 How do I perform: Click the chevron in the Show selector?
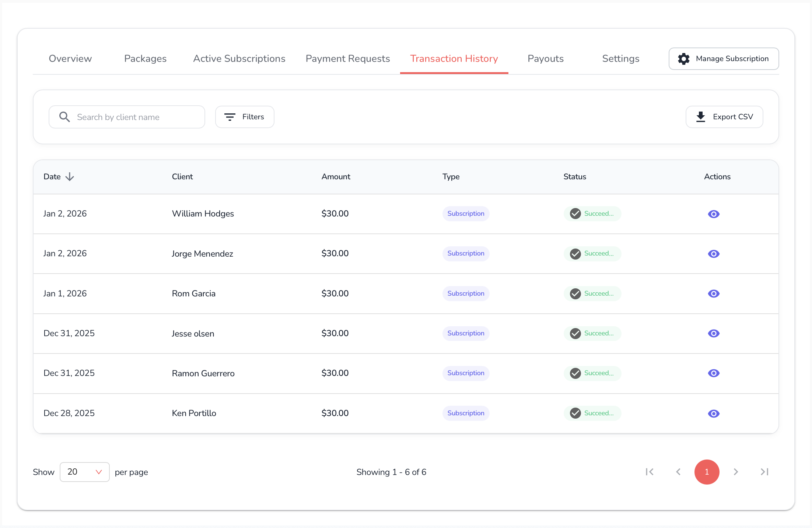(98, 472)
